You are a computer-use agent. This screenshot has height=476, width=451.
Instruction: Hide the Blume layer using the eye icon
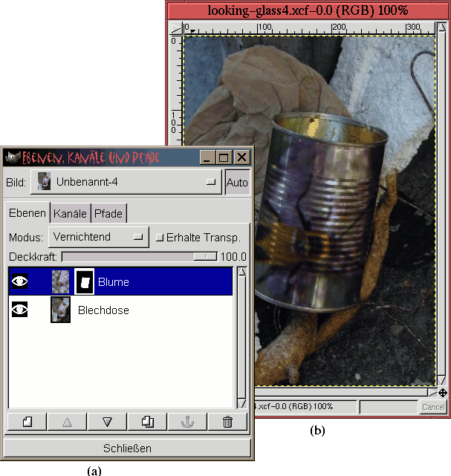[20, 281]
